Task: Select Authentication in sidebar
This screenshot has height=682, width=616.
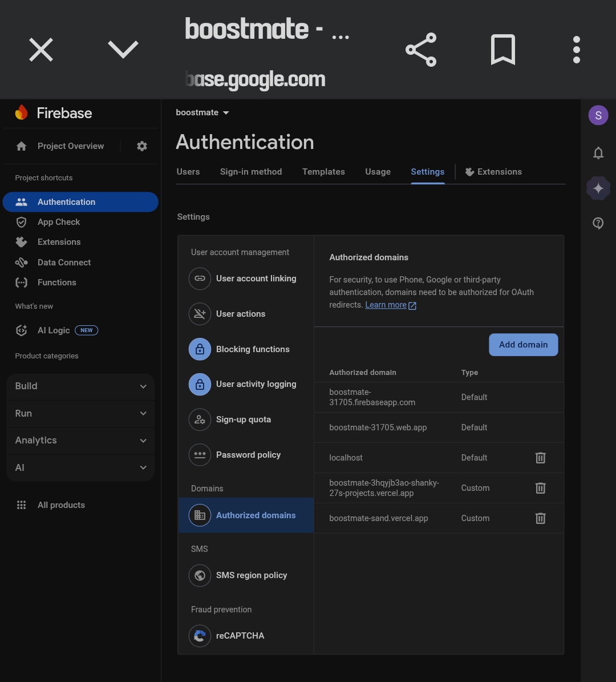Action: pyautogui.click(x=80, y=202)
